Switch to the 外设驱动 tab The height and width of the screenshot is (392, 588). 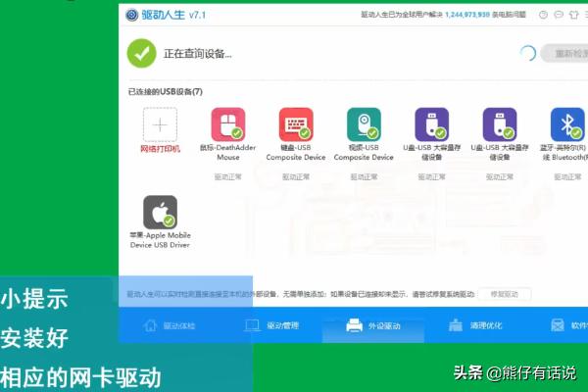[x=374, y=325]
